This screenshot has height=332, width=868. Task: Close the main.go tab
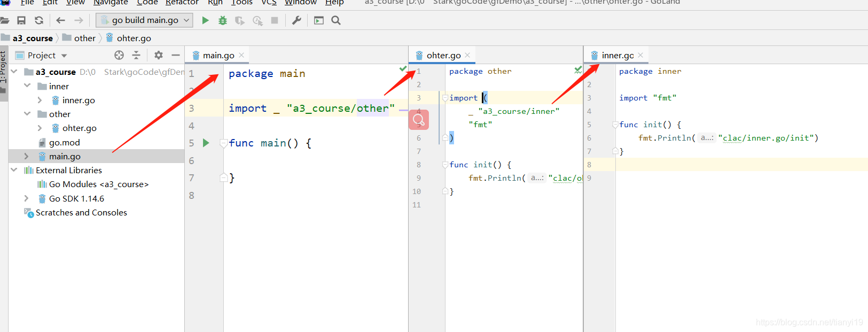tap(241, 55)
